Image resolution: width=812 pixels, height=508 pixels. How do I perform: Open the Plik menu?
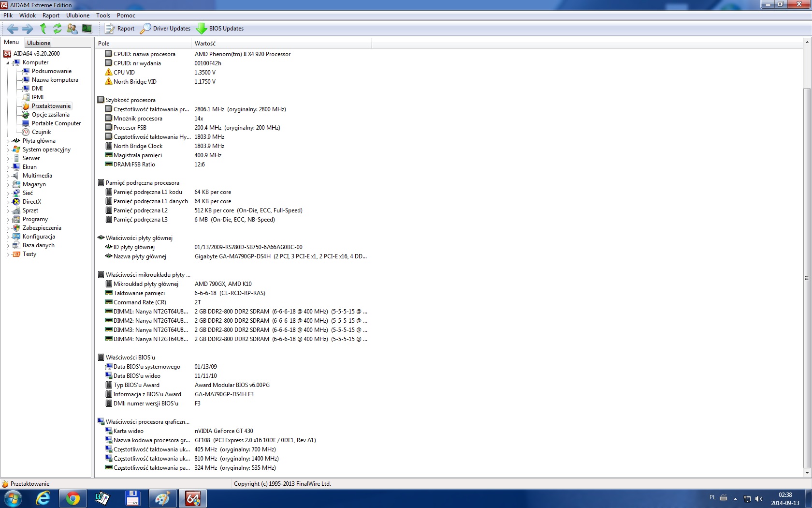click(x=8, y=15)
